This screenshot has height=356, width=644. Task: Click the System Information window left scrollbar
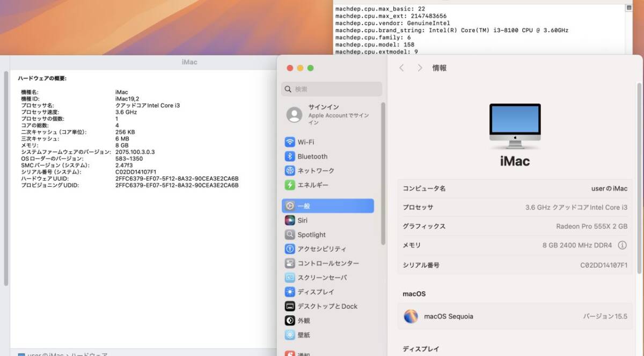pyautogui.click(x=6, y=179)
